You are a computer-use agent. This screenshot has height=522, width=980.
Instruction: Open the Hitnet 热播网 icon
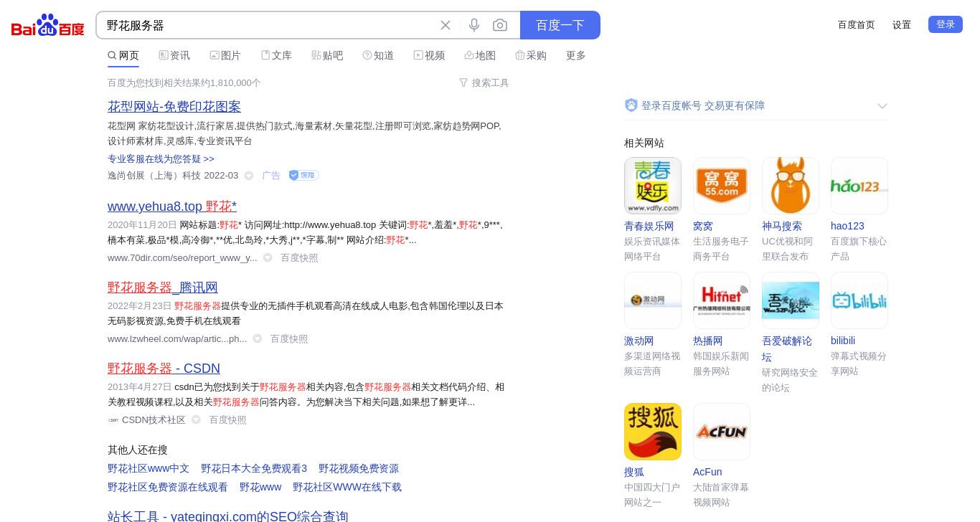[722, 300]
